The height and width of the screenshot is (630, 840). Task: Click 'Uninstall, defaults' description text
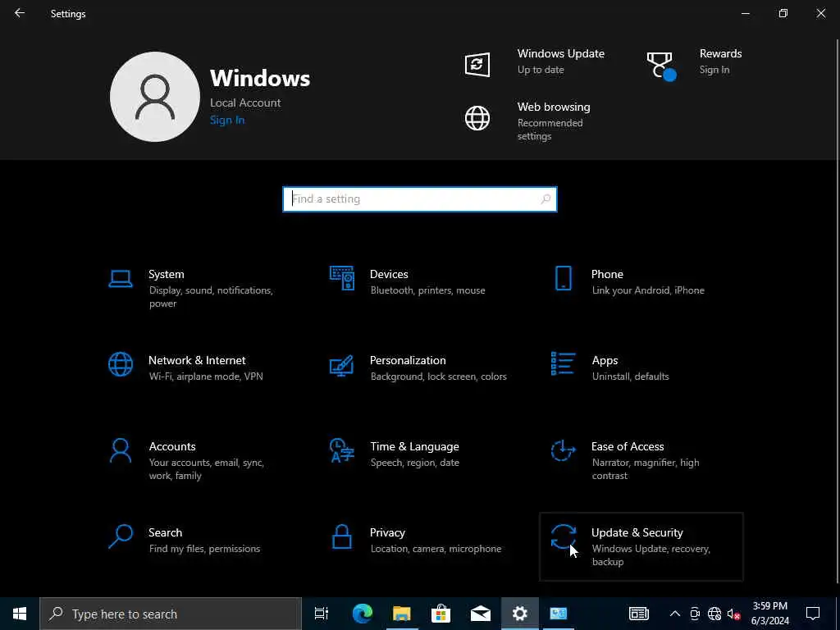(x=631, y=377)
